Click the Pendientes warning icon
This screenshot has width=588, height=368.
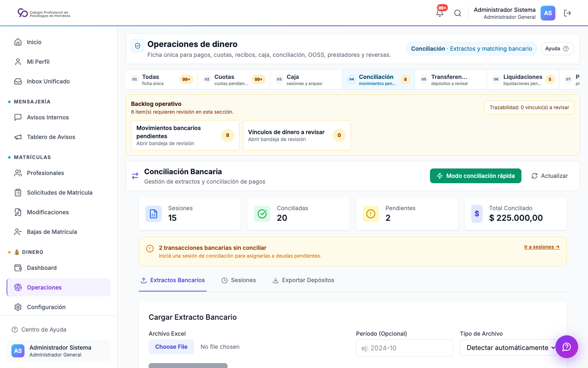point(371,214)
